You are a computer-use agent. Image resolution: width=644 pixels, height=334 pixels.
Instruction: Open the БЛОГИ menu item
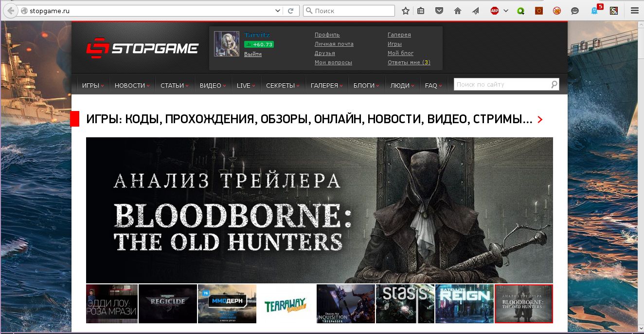(366, 85)
